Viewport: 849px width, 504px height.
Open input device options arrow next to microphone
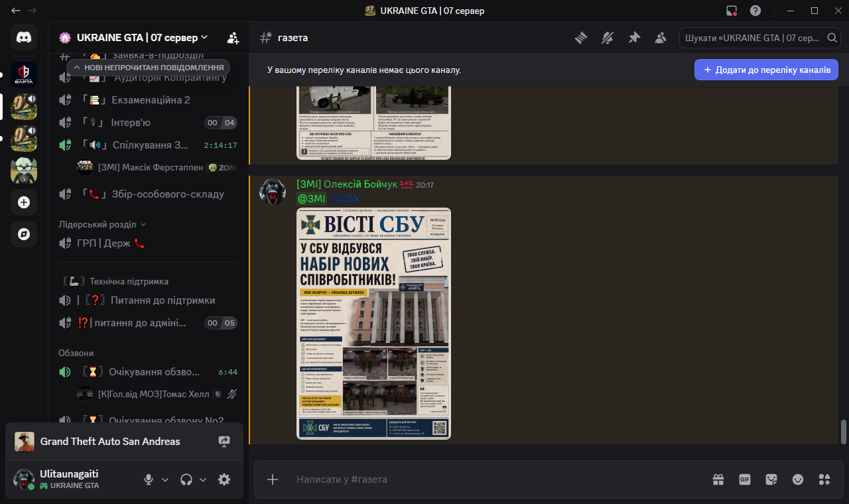tap(165, 479)
